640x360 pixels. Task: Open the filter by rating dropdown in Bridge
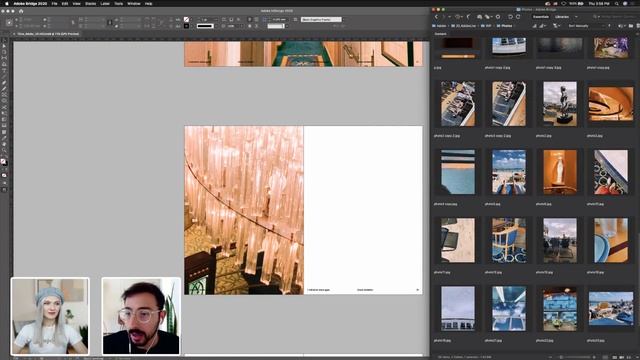556,26
